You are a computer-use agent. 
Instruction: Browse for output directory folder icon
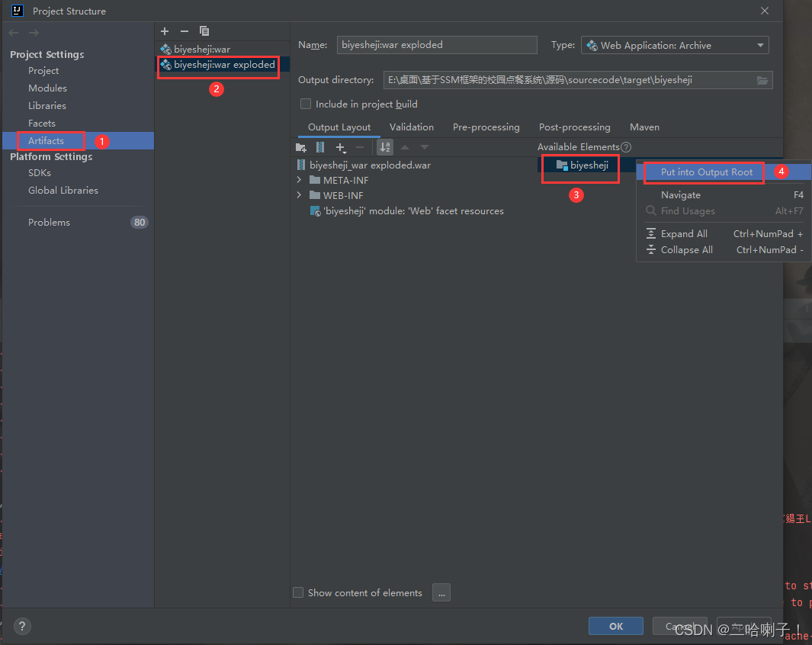(x=762, y=80)
